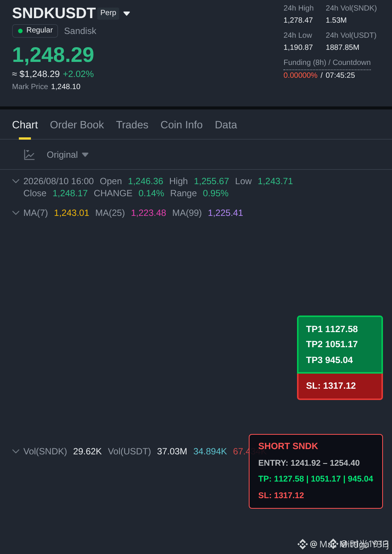392x554 pixels.
Task: Collapse the candle OHLC info row
Action: [16, 181]
